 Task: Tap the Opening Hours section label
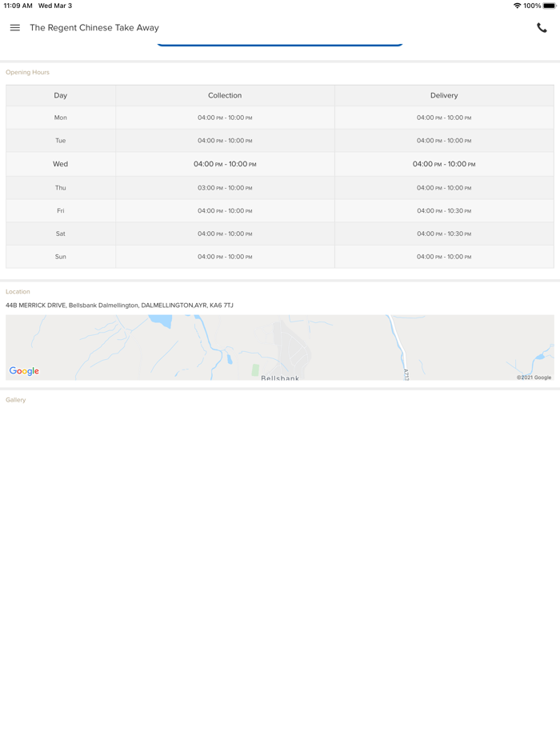(27, 73)
